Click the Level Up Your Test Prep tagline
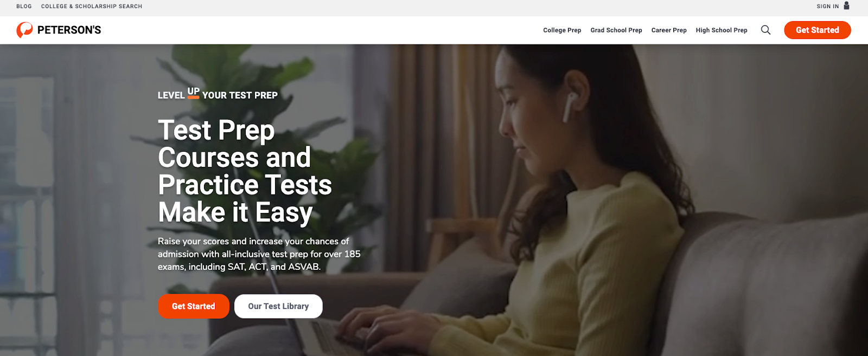The height and width of the screenshot is (356, 868). (218, 94)
